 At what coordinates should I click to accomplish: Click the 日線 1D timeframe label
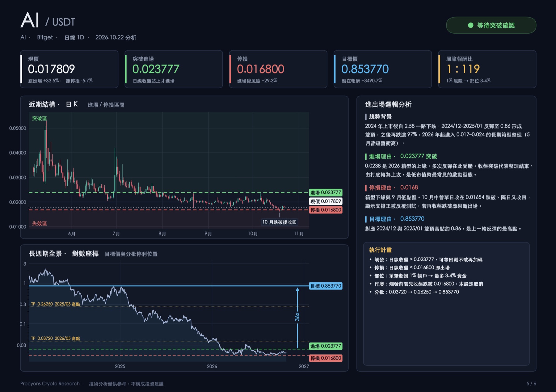pos(74,37)
